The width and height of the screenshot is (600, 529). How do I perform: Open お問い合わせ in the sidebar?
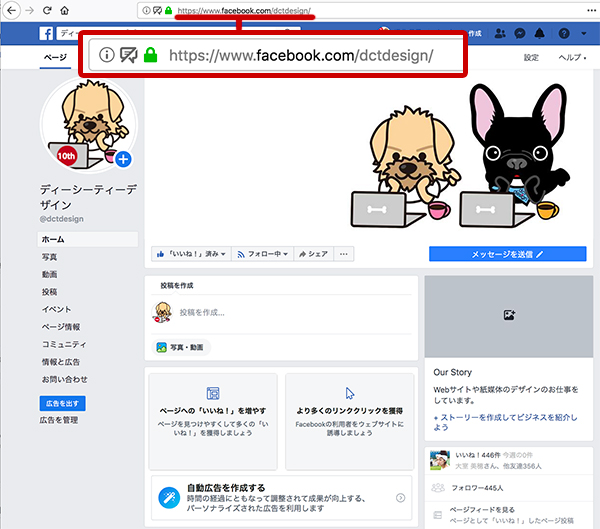coord(64,379)
